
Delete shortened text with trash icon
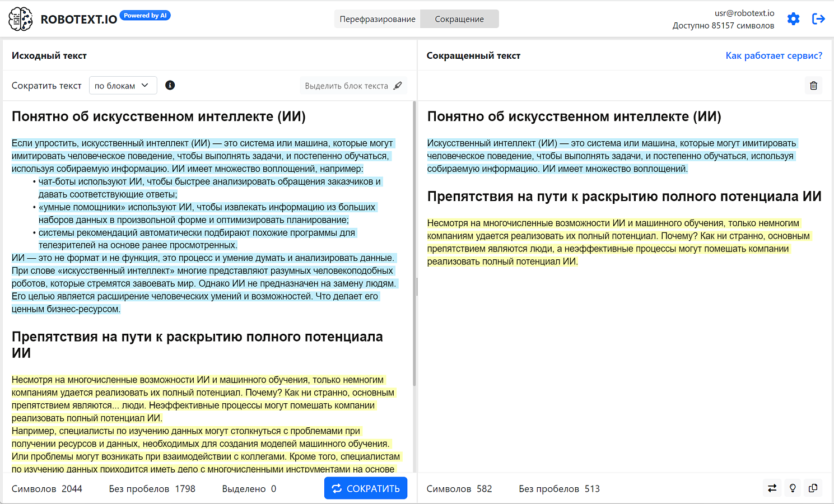tap(814, 86)
